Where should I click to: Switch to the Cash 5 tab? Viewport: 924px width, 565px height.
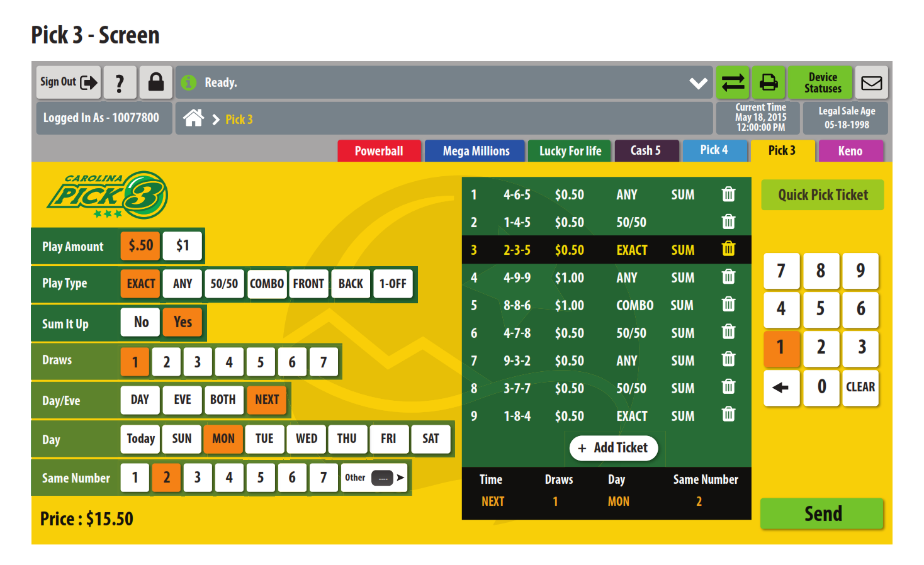point(646,150)
